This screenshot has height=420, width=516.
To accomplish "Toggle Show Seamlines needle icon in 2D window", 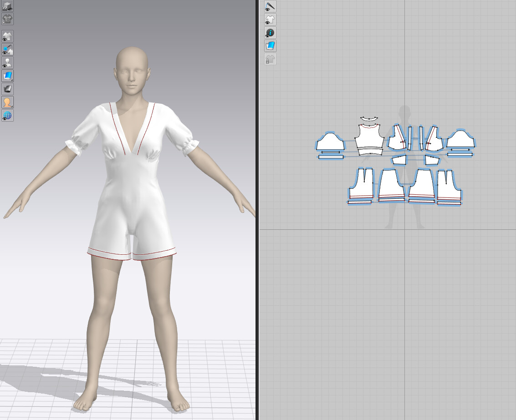I will pyautogui.click(x=270, y=6).
